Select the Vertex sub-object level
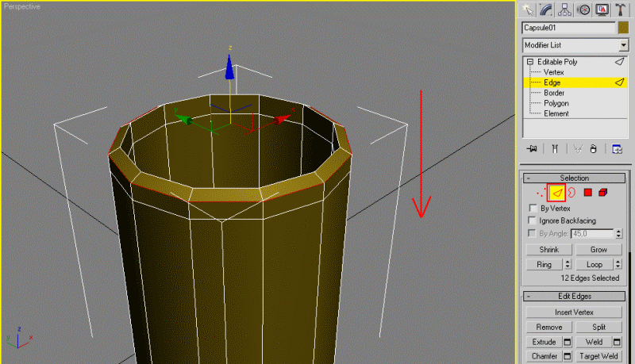The image size is (635, 364). pos(553,72)
